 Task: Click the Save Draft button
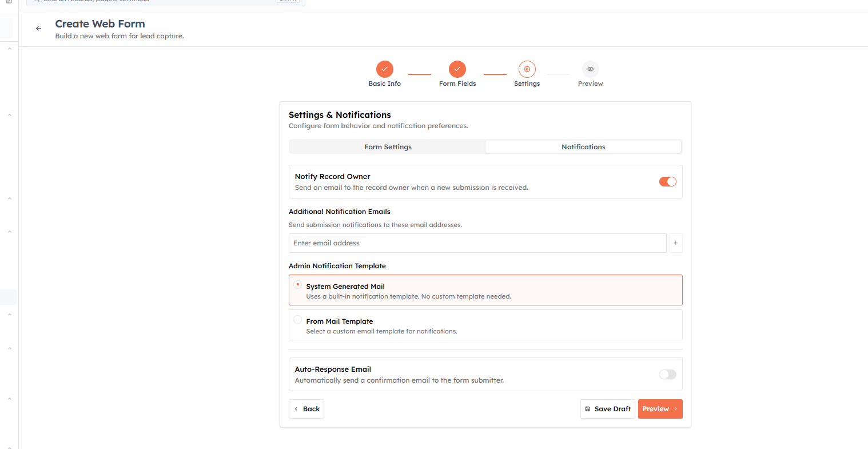click(x=608, y=409)
